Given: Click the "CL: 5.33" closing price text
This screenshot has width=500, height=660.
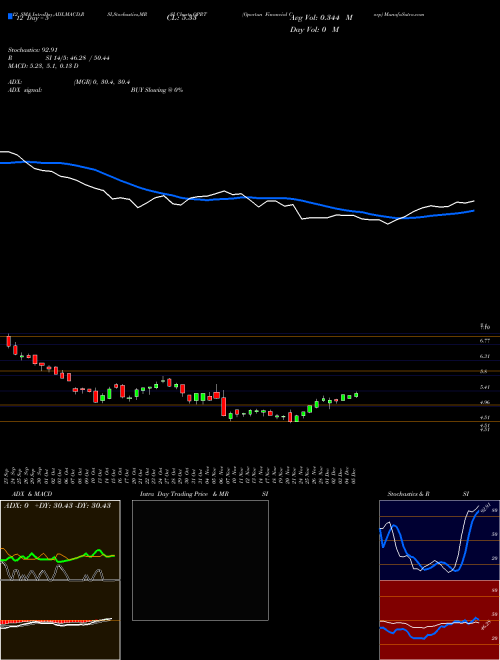Looking at the screenshot, I should [182, 18].
